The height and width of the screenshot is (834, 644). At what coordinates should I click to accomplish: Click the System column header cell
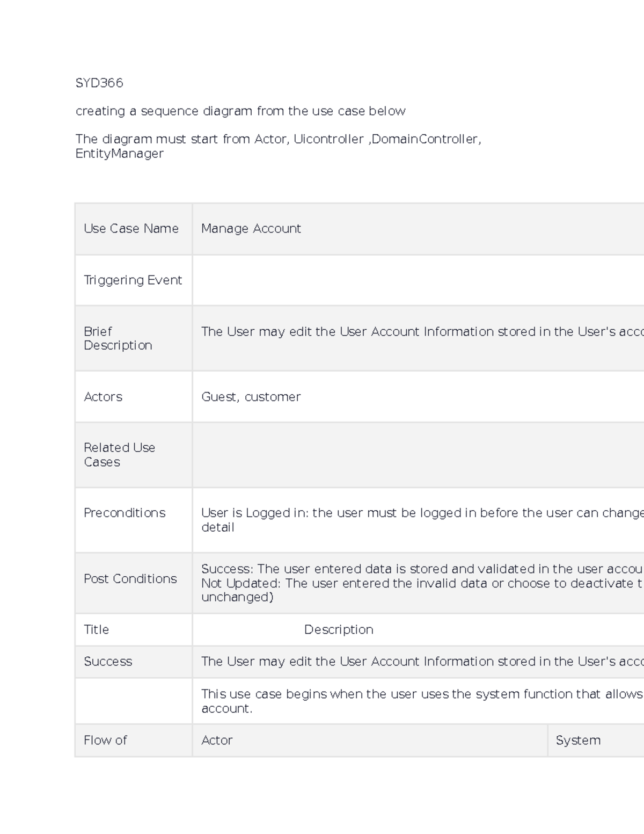(x=577, y=741)
